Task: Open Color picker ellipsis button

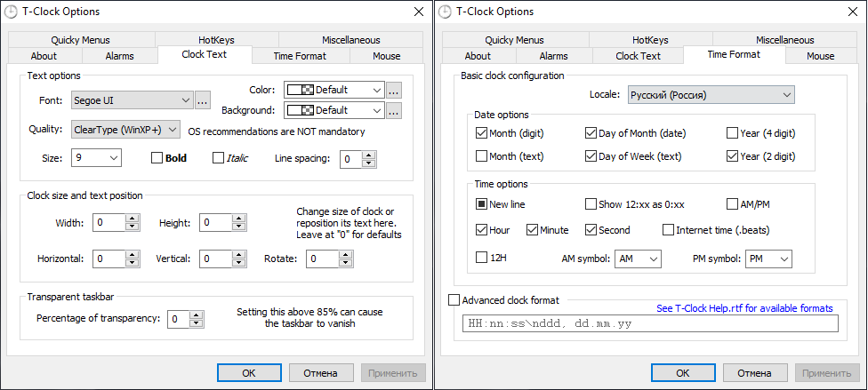Action: [394, 90]
